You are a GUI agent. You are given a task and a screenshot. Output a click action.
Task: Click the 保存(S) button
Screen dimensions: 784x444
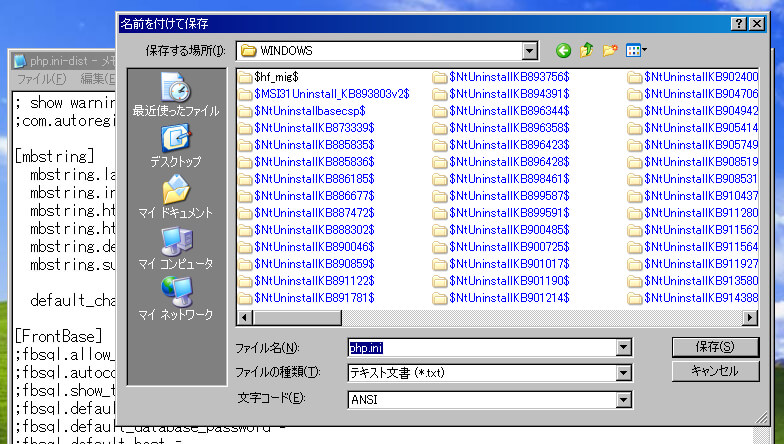pos(716,347)
